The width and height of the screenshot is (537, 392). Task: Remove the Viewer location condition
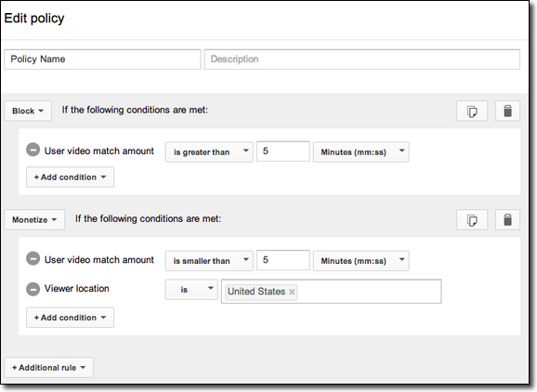click(33, 289)
